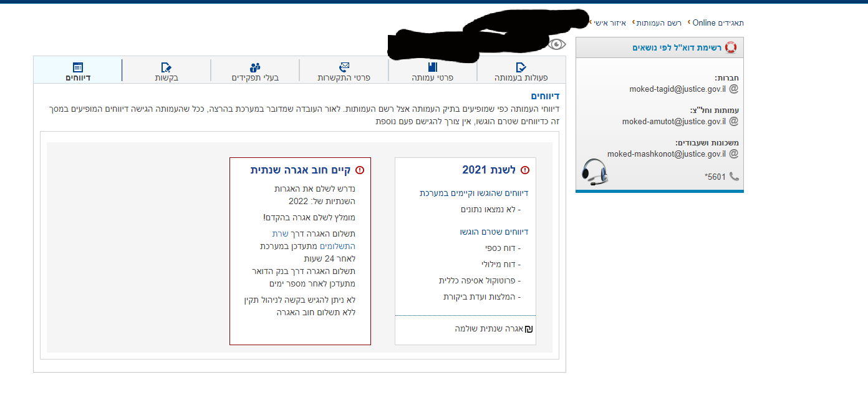868x397 pixels.
Task: Open the moked-tagid@justice.gov.il email link
Action: 677,89
